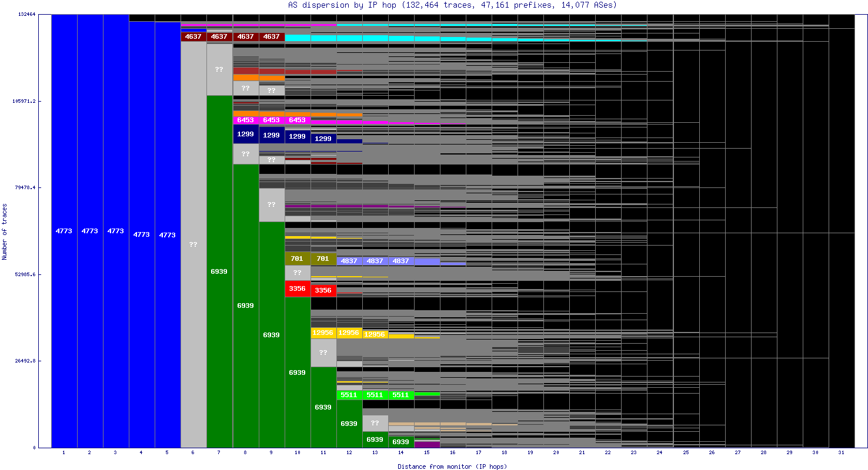Click the navy 1299 segment at hop 8
The height and width of the screenshot is (470, 868).
(x=245, y=134)
